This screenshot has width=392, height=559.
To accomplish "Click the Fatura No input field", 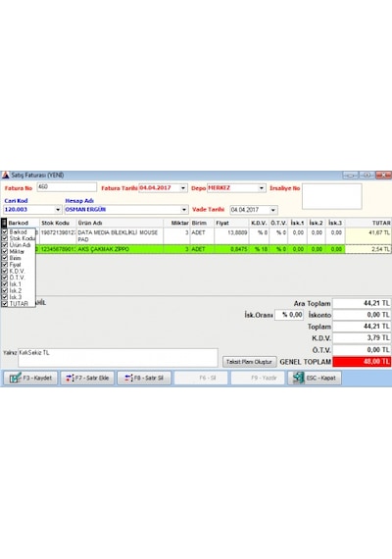I will pyautogui.click(x=67, y=187).
